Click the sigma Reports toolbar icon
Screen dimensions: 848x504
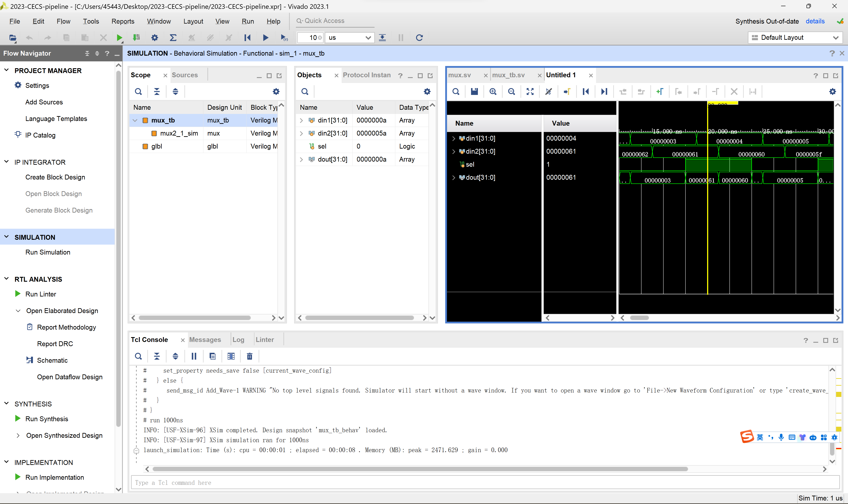(173, 38)
